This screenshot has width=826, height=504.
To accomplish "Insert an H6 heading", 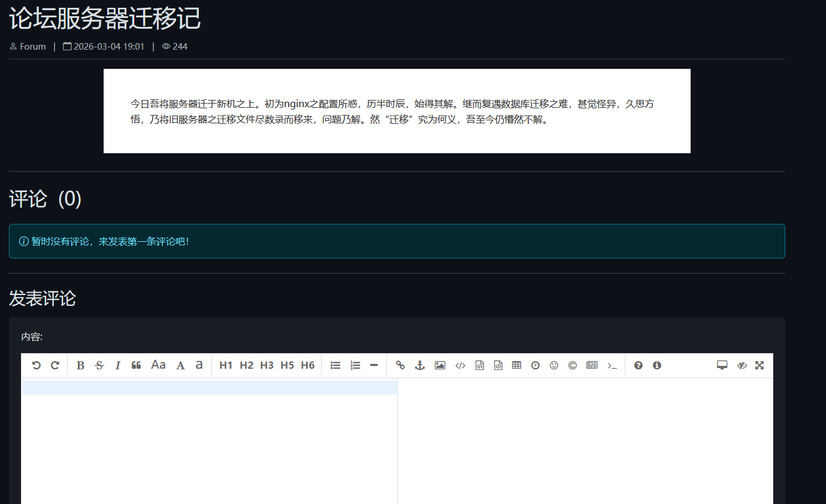I will (307, 365).
